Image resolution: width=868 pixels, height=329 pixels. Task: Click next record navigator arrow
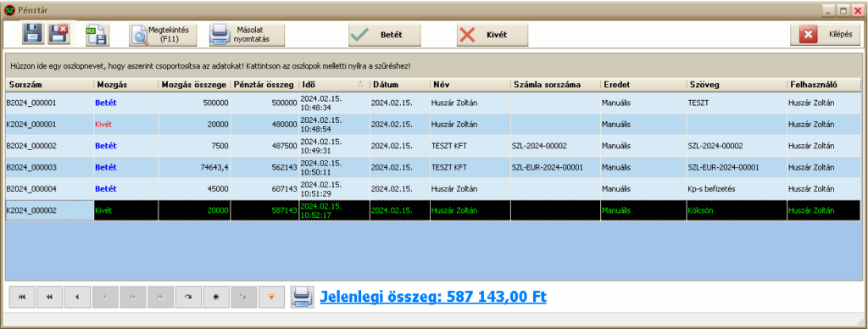pos(105,297)
